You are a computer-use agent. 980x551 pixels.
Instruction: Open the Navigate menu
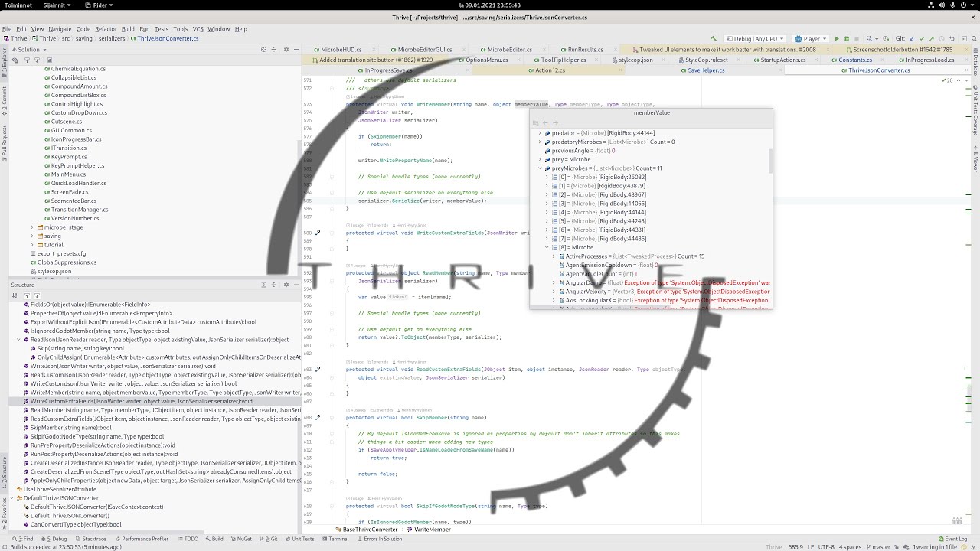[x=60, y=29]
